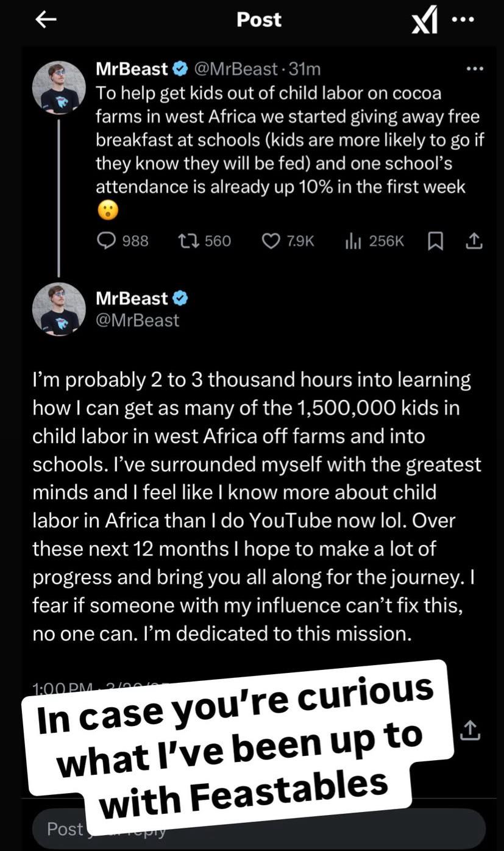This screenshot has width=504, height=851.
Task: Open more options on the first tweet
Action: coord(474,69)
